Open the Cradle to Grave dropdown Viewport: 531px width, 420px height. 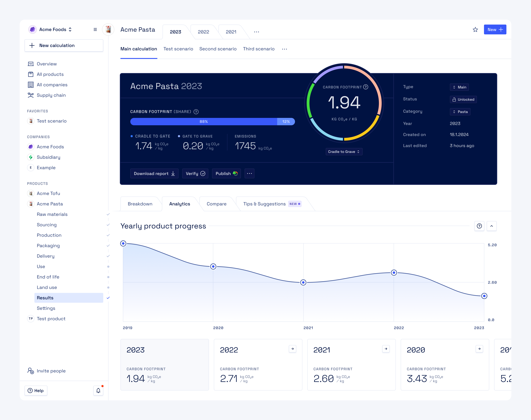point(344,152)
